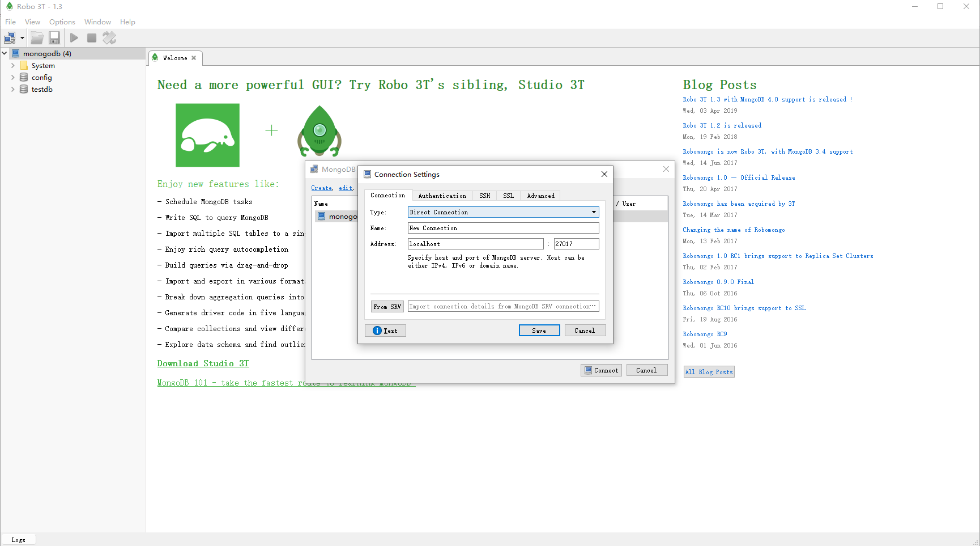Image resolution: width=980 pixels, height=546 pixels.
Task: Open Robomongo 1.0 Official Release post
Action: pos(739,177)
